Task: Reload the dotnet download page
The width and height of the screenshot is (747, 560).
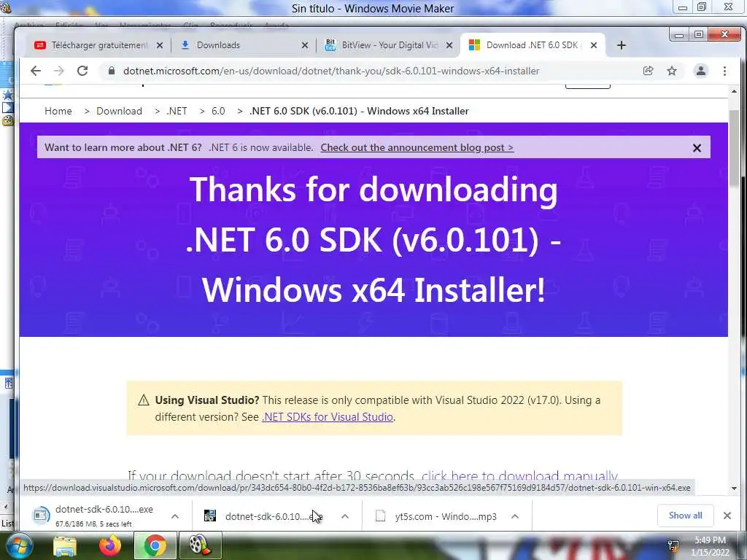Action: tap(82, 71)
